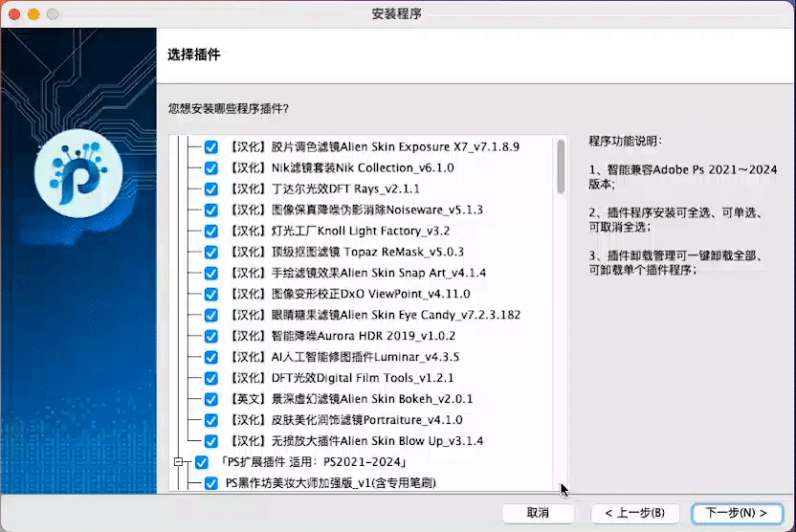Toggle Portraiture_v4.1.0 checkbox
The image size is (796, 532).
click(211, 420)
